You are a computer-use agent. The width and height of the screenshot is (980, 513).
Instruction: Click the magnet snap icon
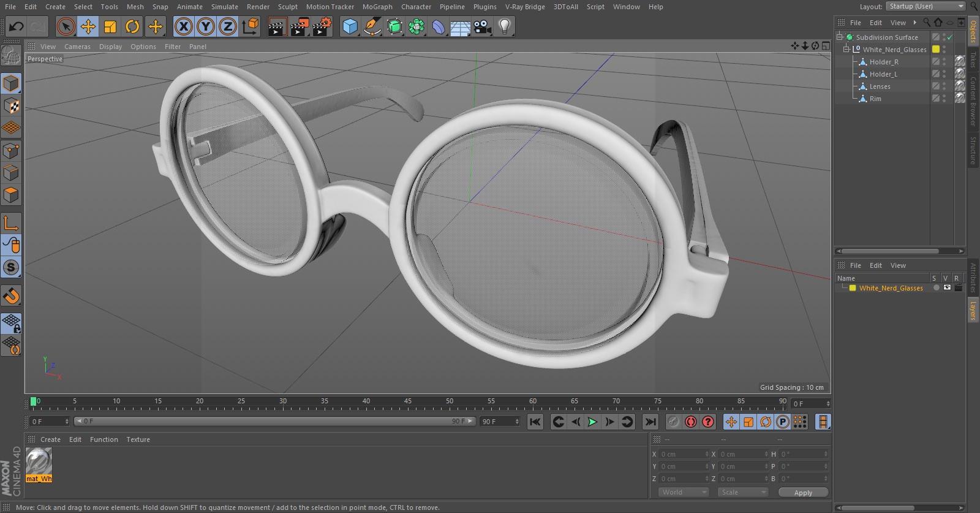(x=11, y=296)
